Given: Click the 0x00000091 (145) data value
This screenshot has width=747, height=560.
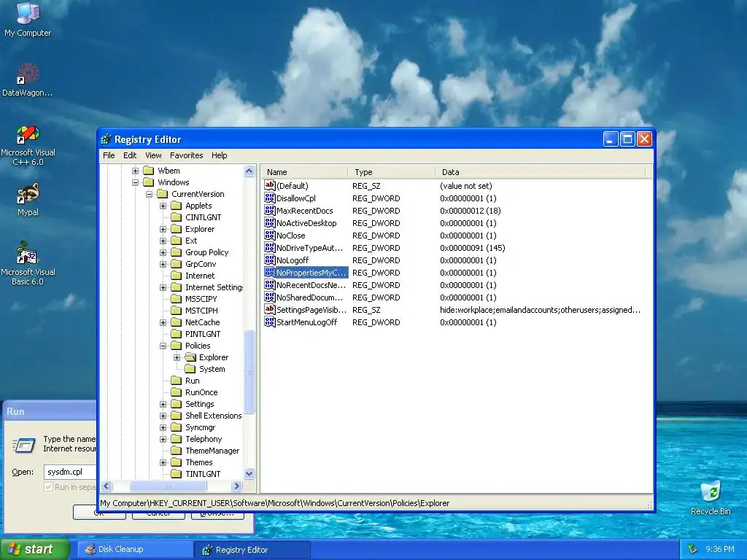Looking at the screenshot, I should pos(472,248).
